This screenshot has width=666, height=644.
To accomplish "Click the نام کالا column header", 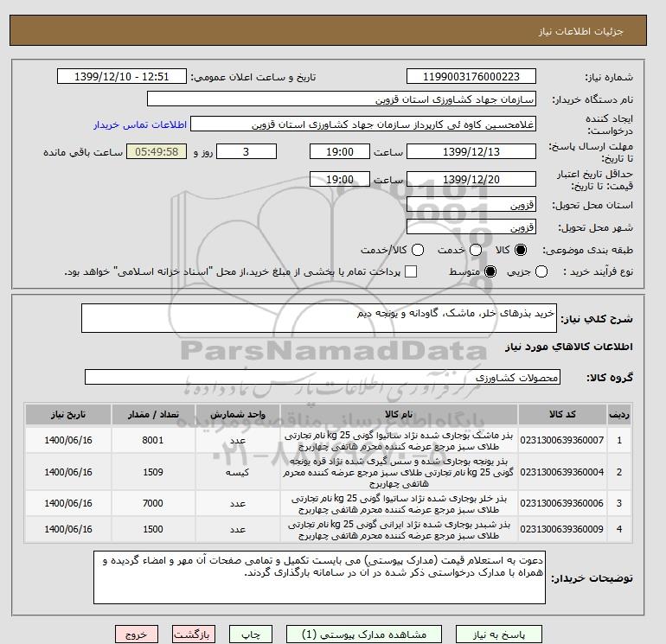I will click(x=399, y=414).
